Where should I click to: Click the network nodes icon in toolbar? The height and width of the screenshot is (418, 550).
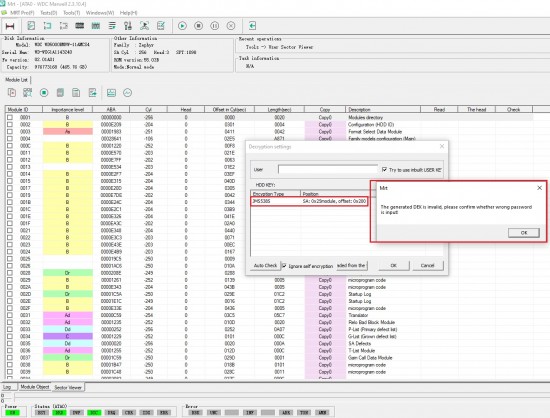(144, 26)
